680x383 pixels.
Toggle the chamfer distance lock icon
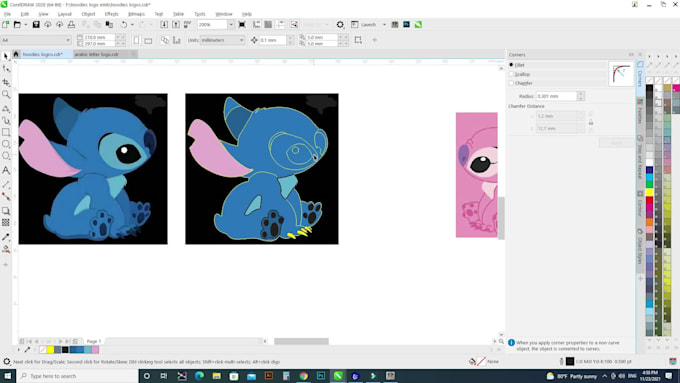[591, 123]
